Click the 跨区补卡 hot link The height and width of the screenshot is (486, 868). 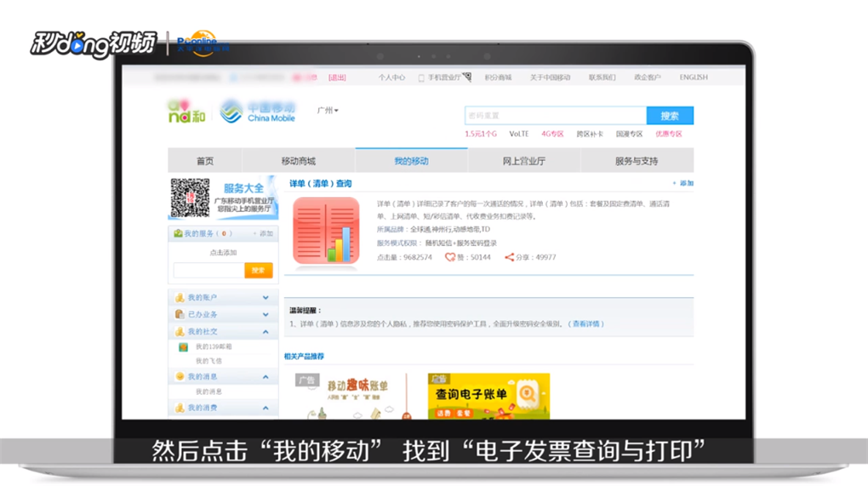tap(590, 134)
